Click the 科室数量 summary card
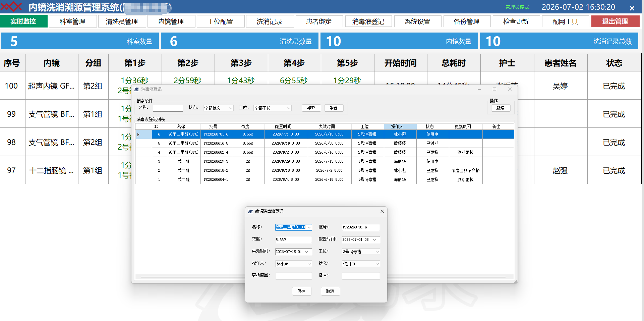The width and height of the screenshot is (644, 321). (x=80, y=41)
